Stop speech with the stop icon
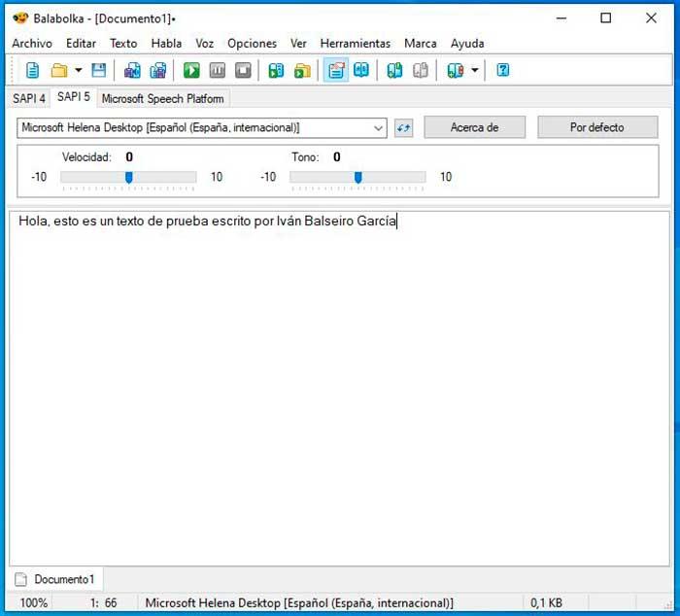The height and width of the screenshot is (616, 680). coord(243,70)
